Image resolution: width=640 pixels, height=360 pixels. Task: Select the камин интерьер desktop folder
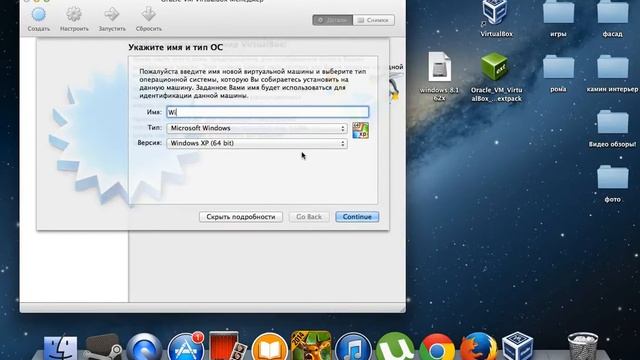pyautogui.click(x=613, y=67)
